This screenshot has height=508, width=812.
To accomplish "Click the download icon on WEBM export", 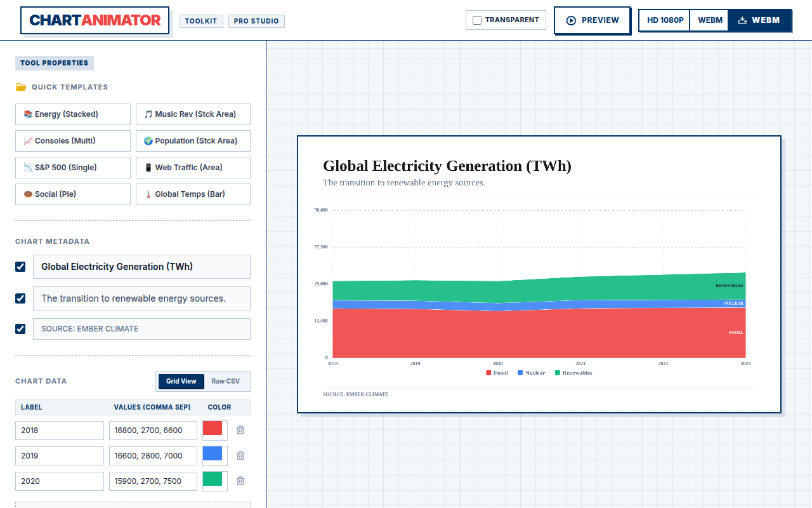I will pyautogui.click(x=742, y=20).
